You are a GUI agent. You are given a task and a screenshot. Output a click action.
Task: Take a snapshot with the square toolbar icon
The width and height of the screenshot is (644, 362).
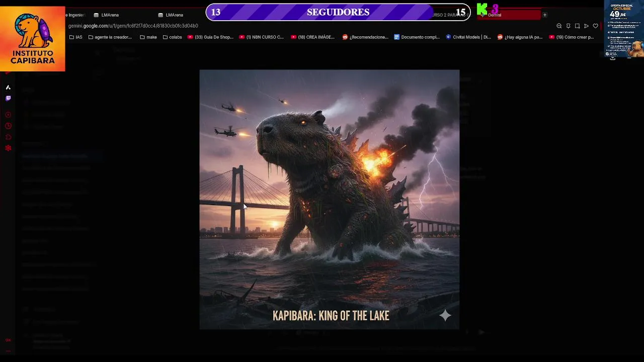coord(577,26)
